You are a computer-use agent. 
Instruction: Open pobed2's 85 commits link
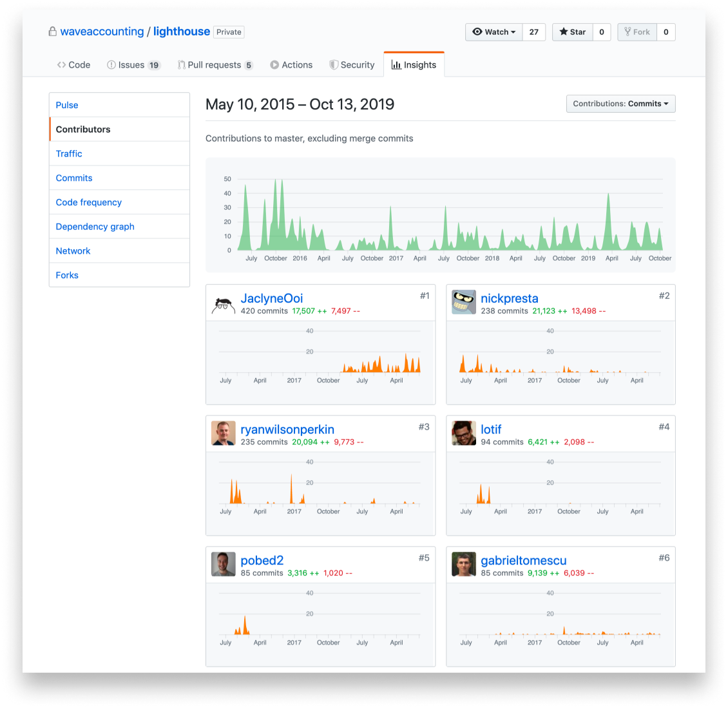coord(262,573)
